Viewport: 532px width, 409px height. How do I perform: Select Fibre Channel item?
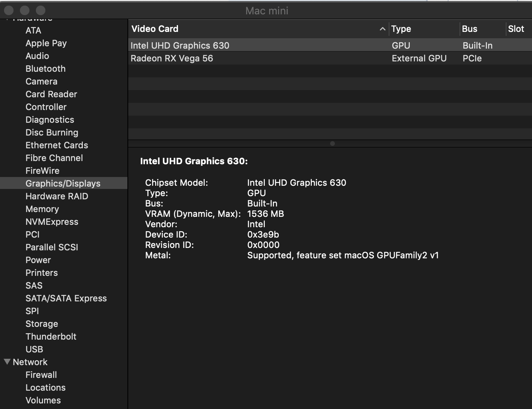coord(54,158)
